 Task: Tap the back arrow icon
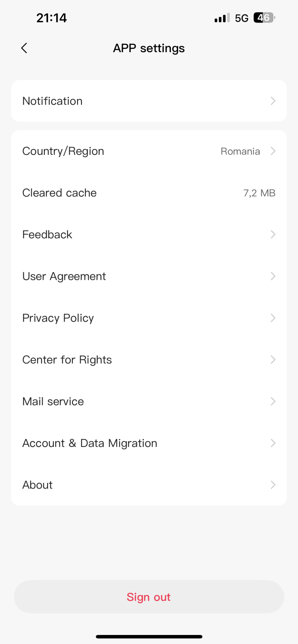click(x=24, y=48)
